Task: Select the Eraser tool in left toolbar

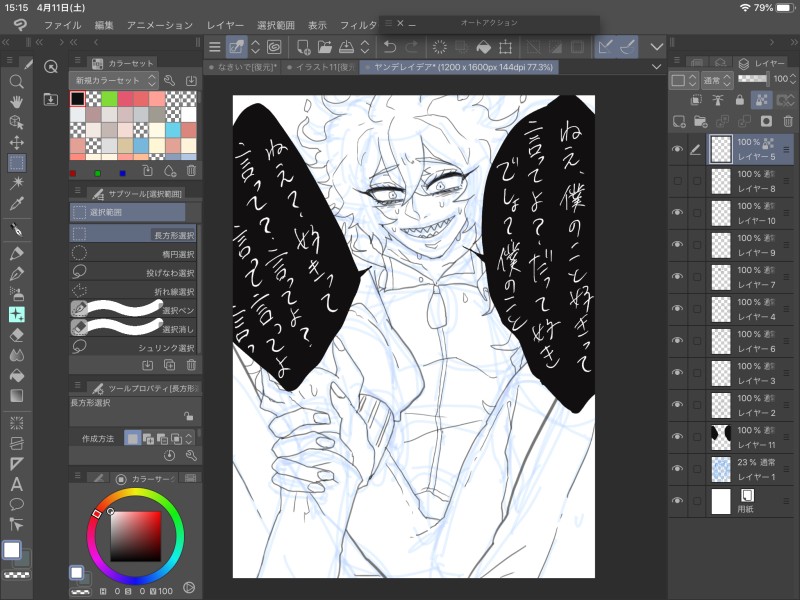Action: [x=16, y=335]
